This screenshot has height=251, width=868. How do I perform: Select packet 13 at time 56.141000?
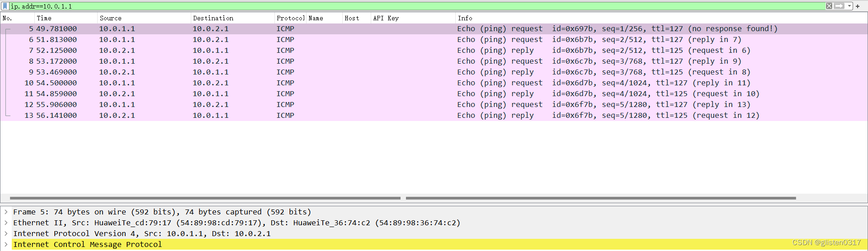pos(434,116)
